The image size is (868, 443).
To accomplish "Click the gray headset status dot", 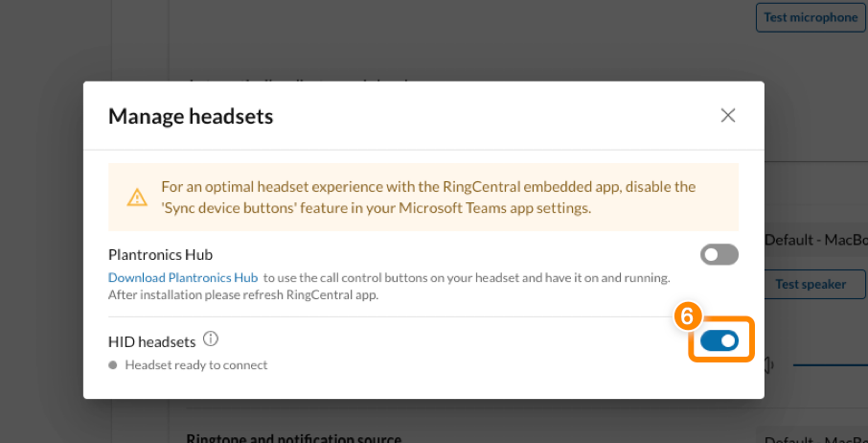I will click(x=113, y=365).
